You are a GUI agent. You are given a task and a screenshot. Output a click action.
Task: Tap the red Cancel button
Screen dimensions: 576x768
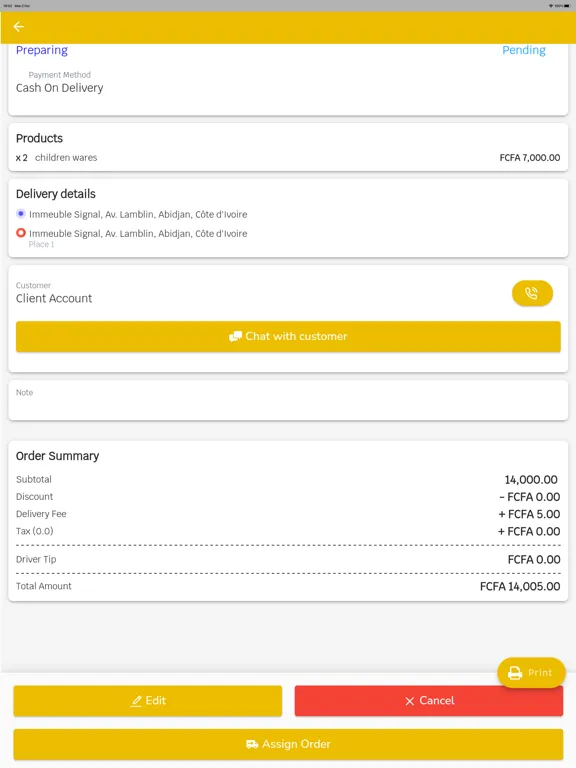(x=429, y=701)
